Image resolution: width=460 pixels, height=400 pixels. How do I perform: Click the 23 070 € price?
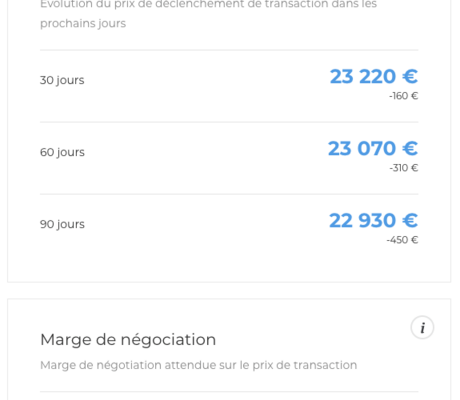click(x=373, y=148)
